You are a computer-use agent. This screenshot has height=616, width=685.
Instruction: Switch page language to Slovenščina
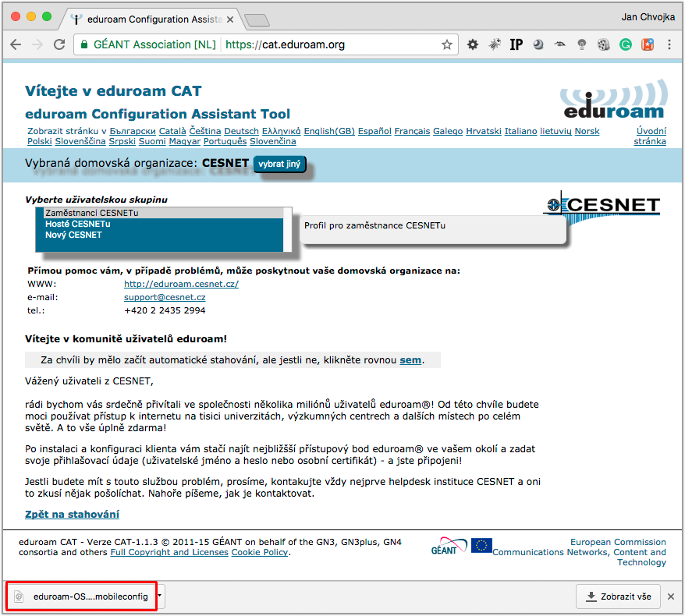point(80,141)
